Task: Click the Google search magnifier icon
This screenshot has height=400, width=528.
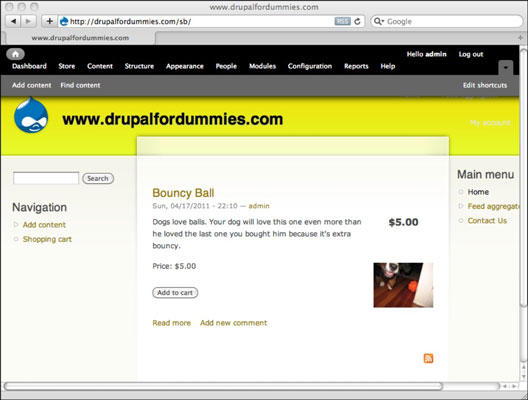Action: tap(378, 21)
